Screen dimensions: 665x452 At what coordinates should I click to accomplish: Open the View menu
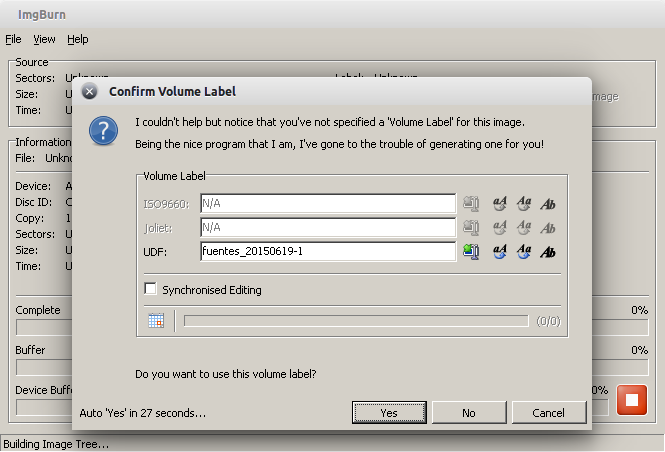point(44,39)
